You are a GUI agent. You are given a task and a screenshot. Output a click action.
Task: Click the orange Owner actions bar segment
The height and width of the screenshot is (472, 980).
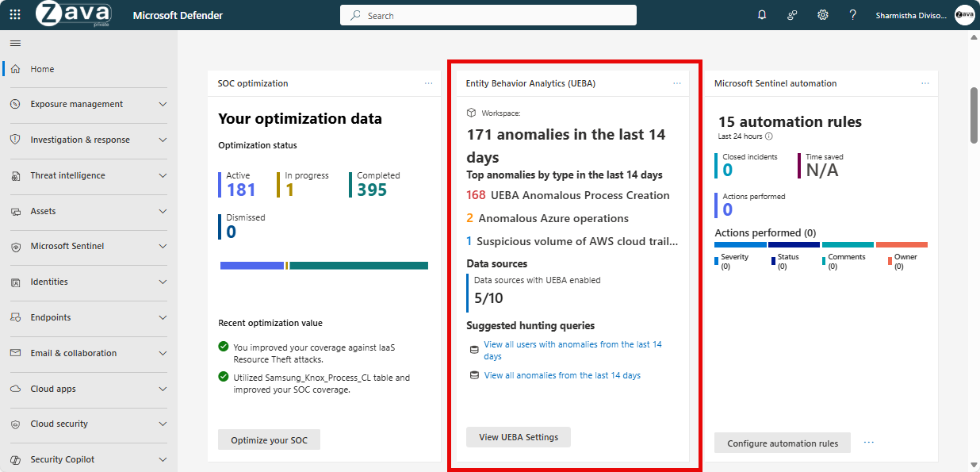coord(902,244)
